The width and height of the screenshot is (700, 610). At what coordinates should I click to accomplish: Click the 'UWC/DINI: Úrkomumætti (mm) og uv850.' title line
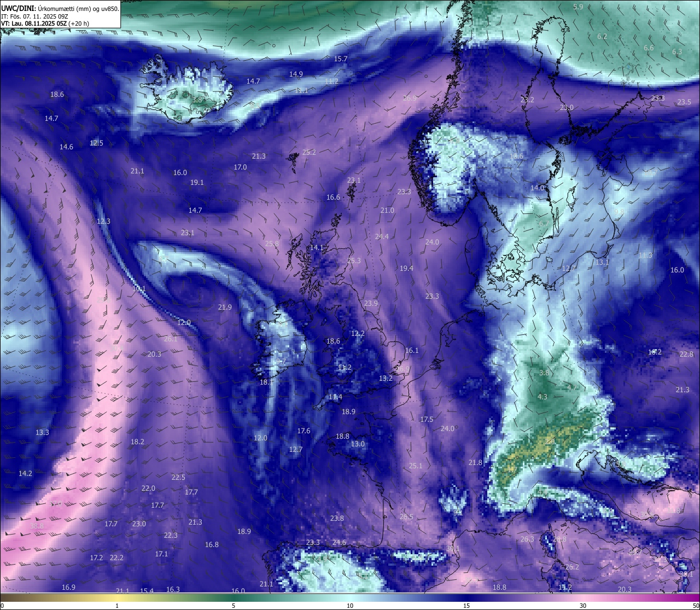60,8
